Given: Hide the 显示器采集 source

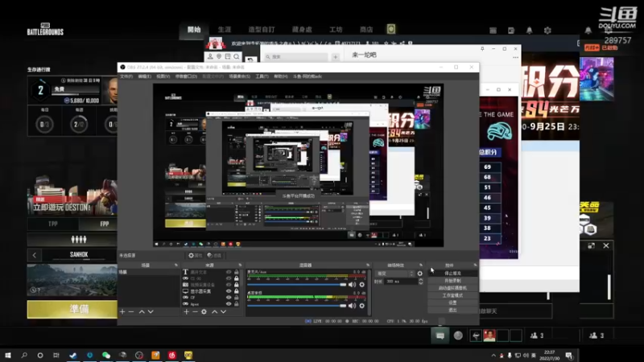Looking at the screenshot, I should pos(229,291).
